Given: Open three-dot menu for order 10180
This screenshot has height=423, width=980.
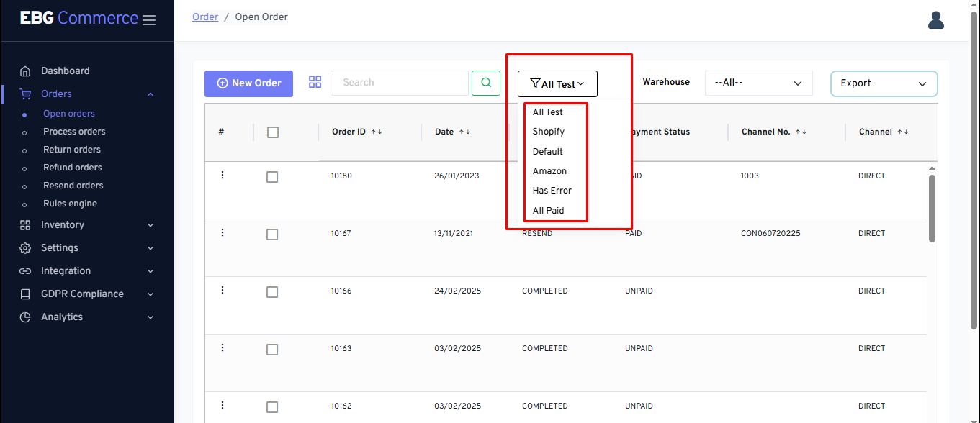Looking at the screenshot, I should tap(222, 176).
